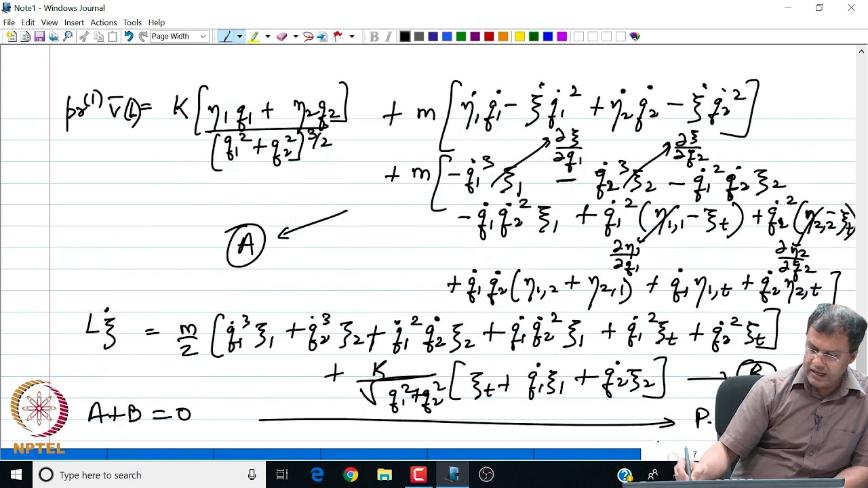Pick the yellow pen color swatch

click(x=519, y=37)
